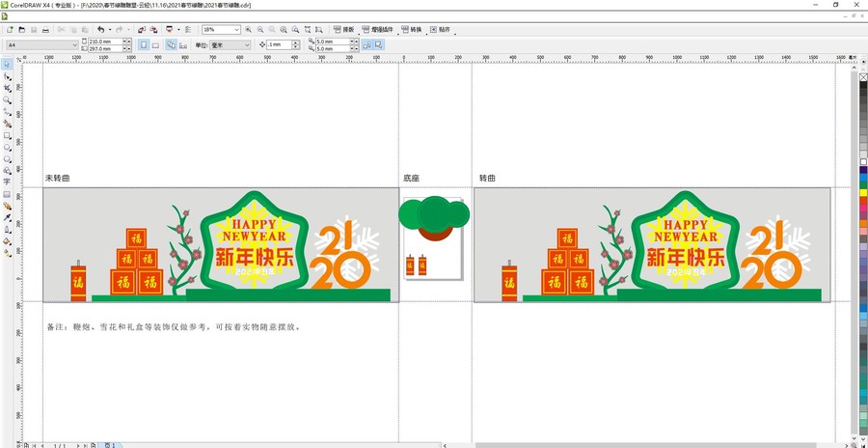Image resolution: width=868 pixels, height=448 pixels.
Task: Open the A4 paper size dropdown
Action: (74, 45)
